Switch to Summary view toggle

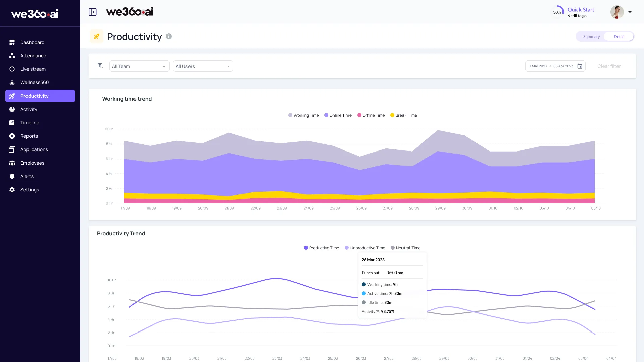(x=591, y=37)
